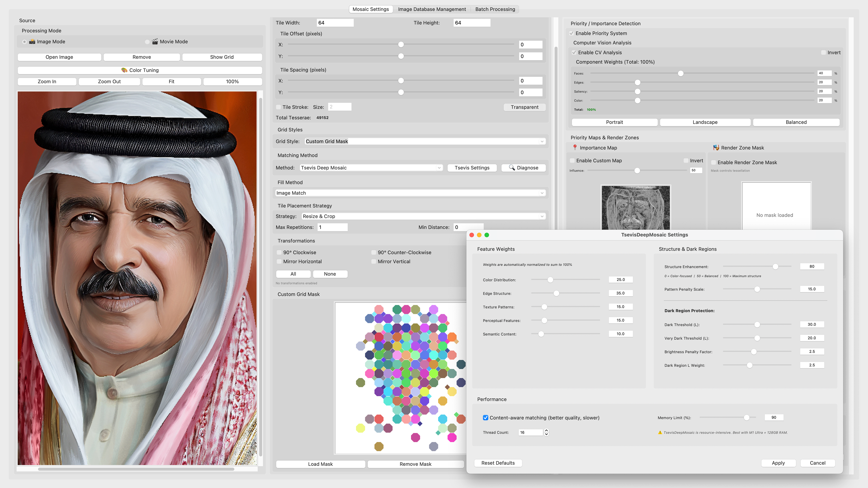The width and height of the screenshot is (868, 488).
Task: Switch to the Batch Processing tab
Action: [x=495, y=9]
